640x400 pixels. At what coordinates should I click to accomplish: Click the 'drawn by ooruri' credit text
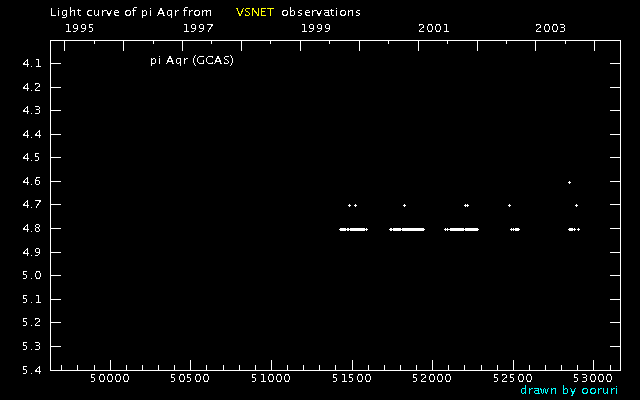(569, 390)
